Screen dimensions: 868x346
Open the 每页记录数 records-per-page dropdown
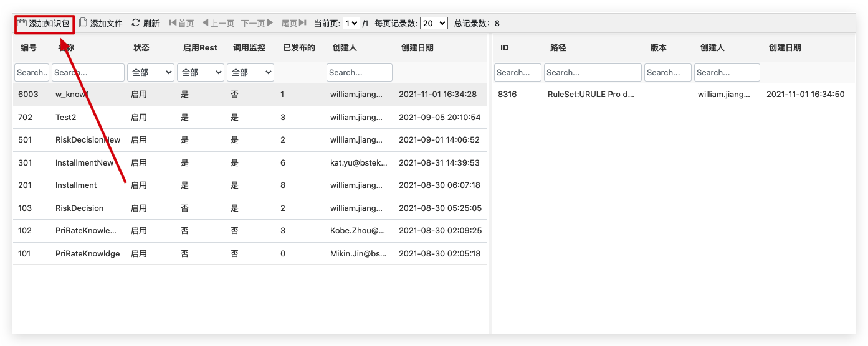tap(434, 23)
